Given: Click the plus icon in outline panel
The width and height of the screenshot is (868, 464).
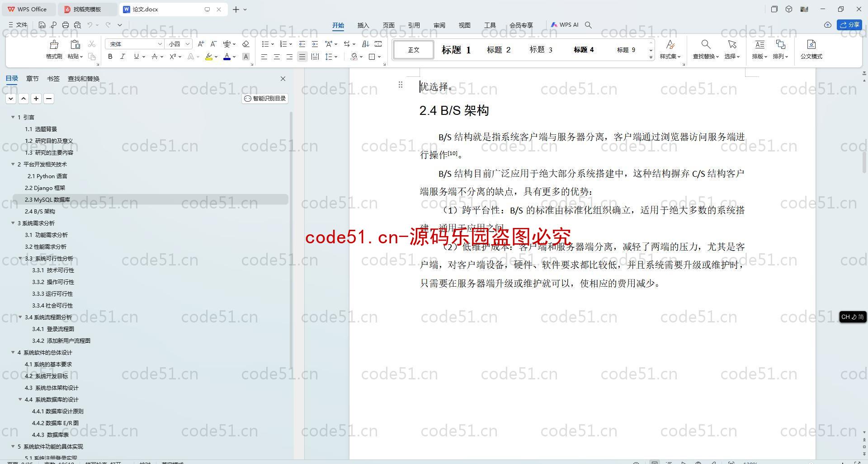Looking at the screenshot, I should point(36,98).
